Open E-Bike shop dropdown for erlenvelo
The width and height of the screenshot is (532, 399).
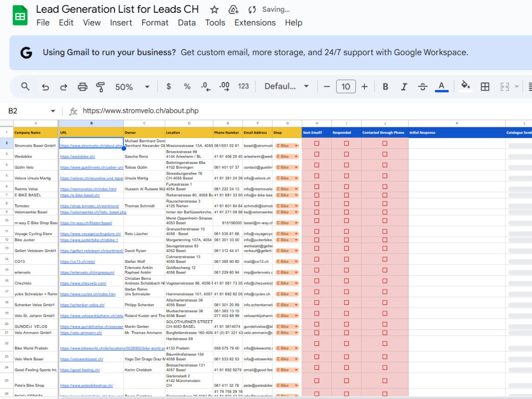pyautogui.click(x=296, y=272)
